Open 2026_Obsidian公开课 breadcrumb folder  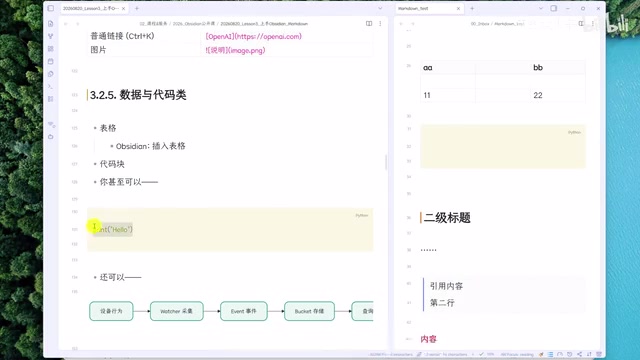(194, 24)
